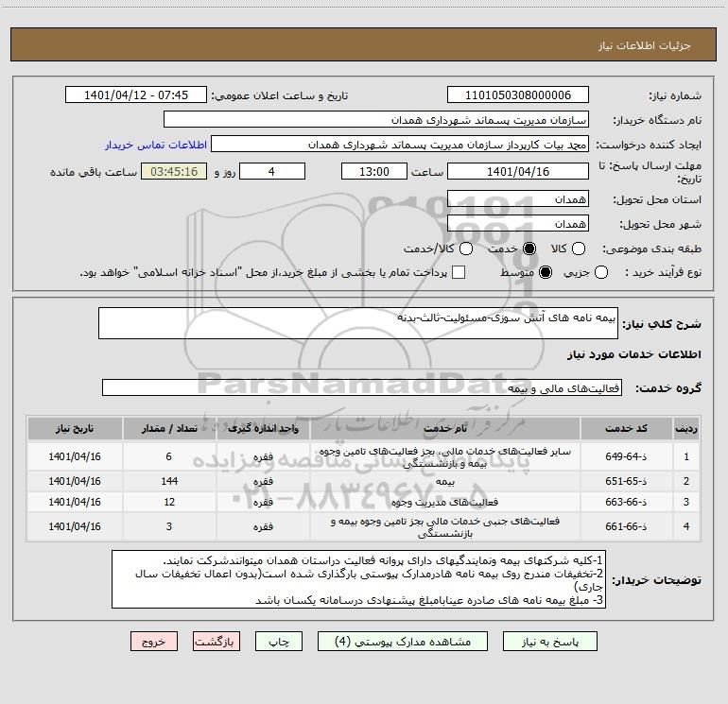Toggle the اسناد خزانه اسلامی payment checkbox
Viewport: 728px width, 704px height.
click(459, 272)
